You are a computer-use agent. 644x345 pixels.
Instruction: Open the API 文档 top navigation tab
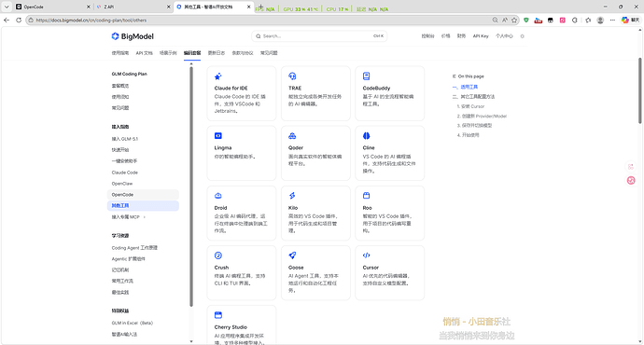144,53
